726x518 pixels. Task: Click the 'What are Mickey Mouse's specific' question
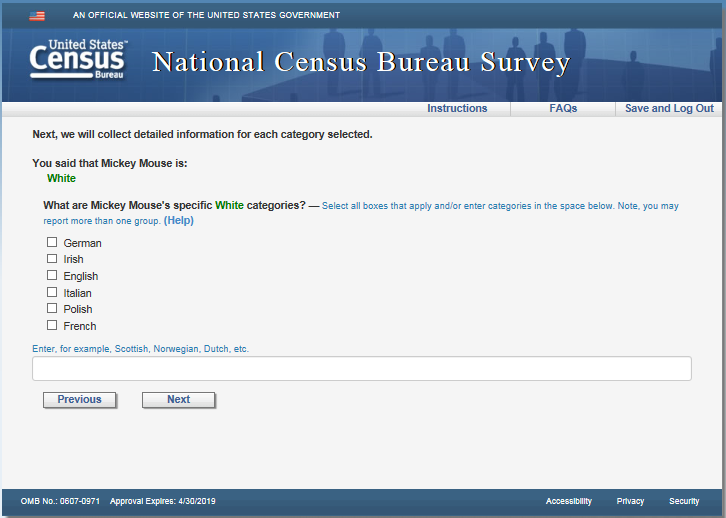174,205
